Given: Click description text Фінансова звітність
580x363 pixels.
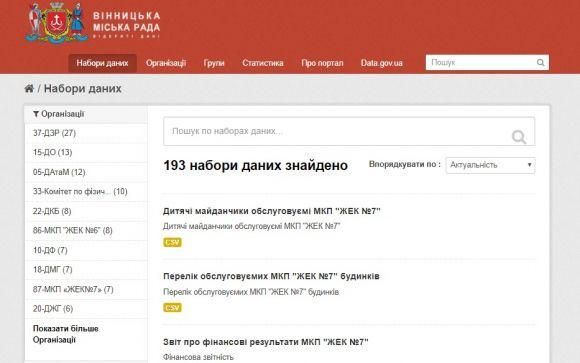Looking at the screenshot, I should (x=198, y=357).
